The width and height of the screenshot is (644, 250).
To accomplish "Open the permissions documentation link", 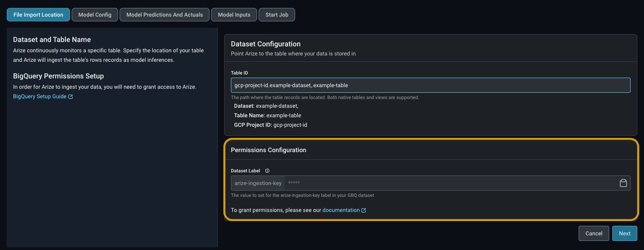I will [341, 210].
